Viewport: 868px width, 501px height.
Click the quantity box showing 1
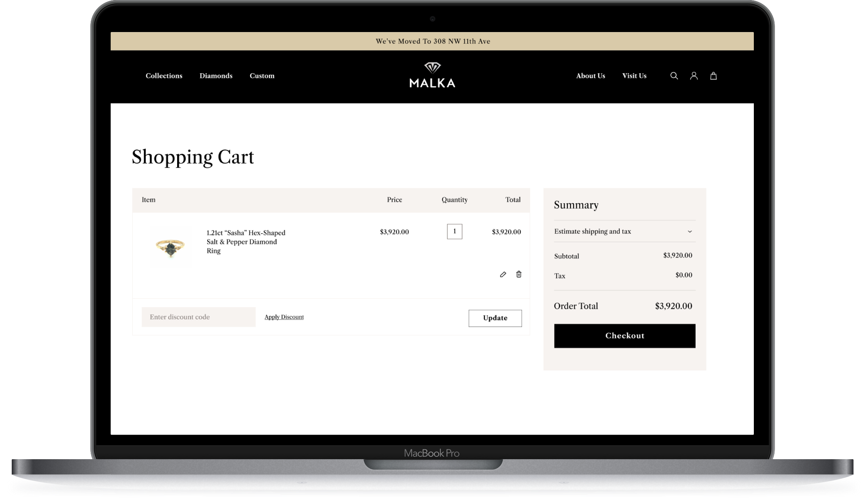454,231
